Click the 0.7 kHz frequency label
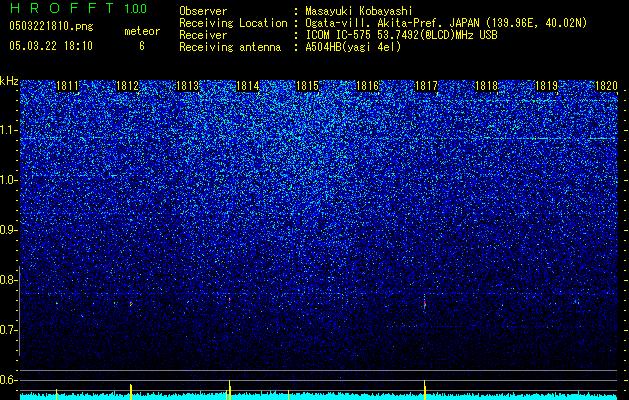The image size is (629, 400). point(9,330)
